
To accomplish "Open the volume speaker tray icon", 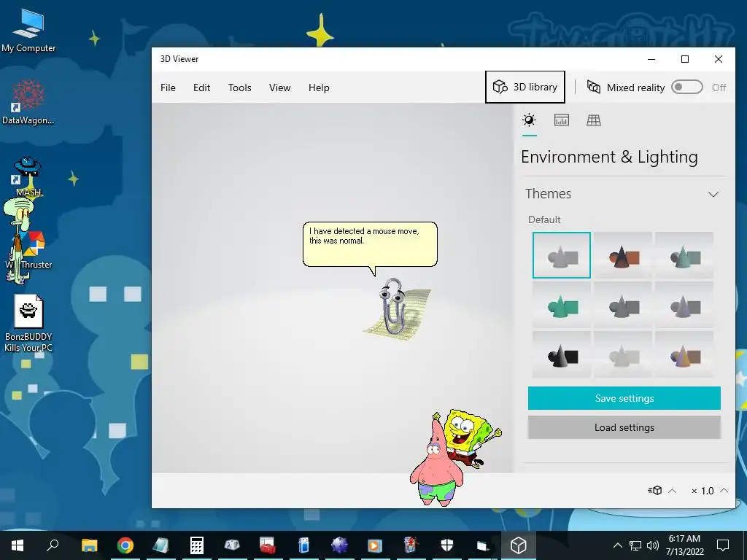I will pos(652,545).
